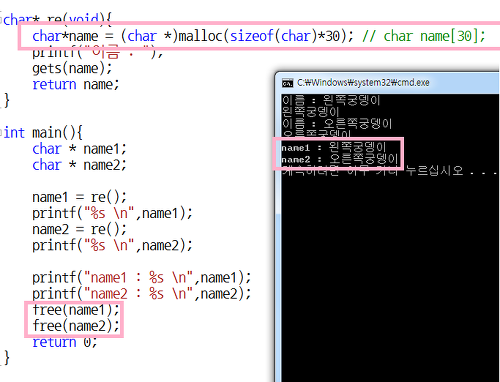Click the cmd.exe window system icon
500x382 pixels.
[287, 83]
